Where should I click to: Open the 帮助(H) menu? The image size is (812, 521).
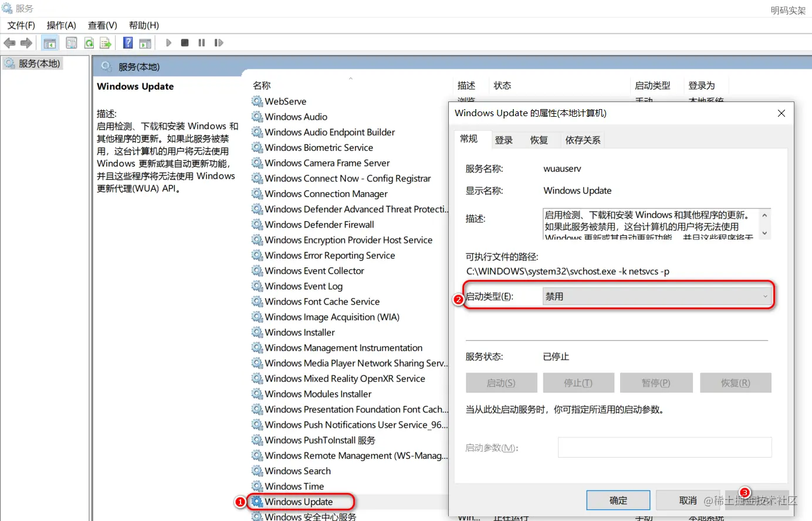(144, 25)
